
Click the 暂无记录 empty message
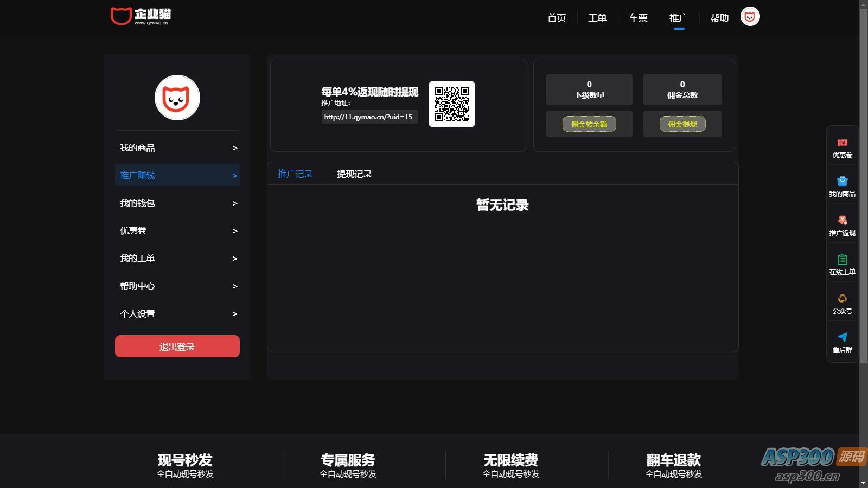click(502, 205)
